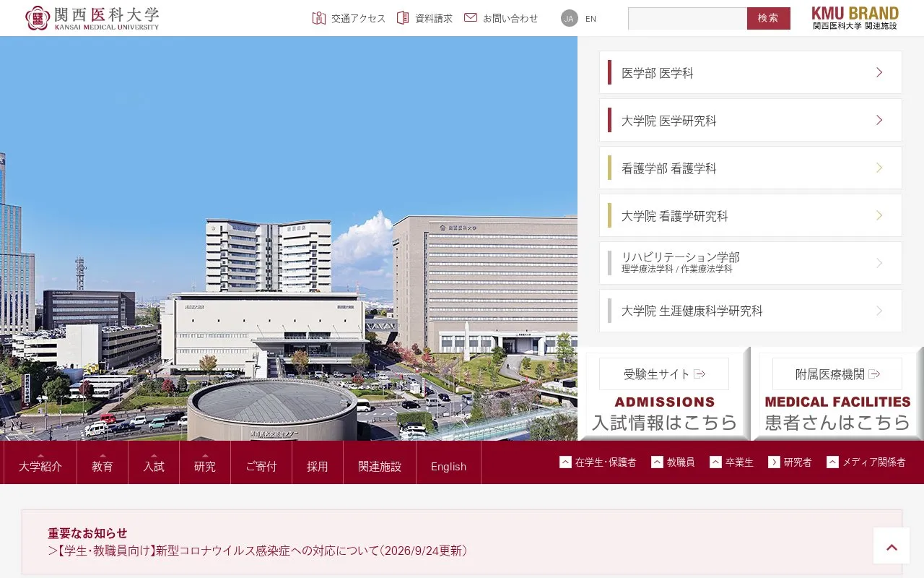Open the KMU BRAND related facilities link
This screenshot has height=578, width=924.
coord(855,18)
